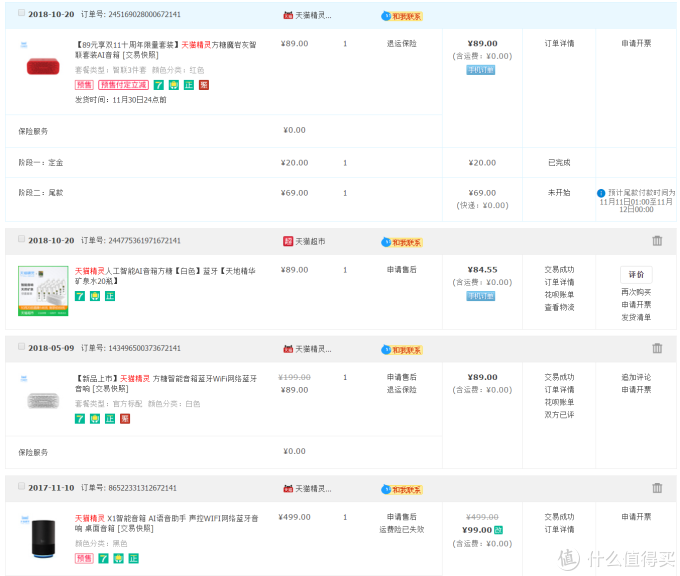
Task: Click the green icon next to ¥99.00
Action: (498, 530)
